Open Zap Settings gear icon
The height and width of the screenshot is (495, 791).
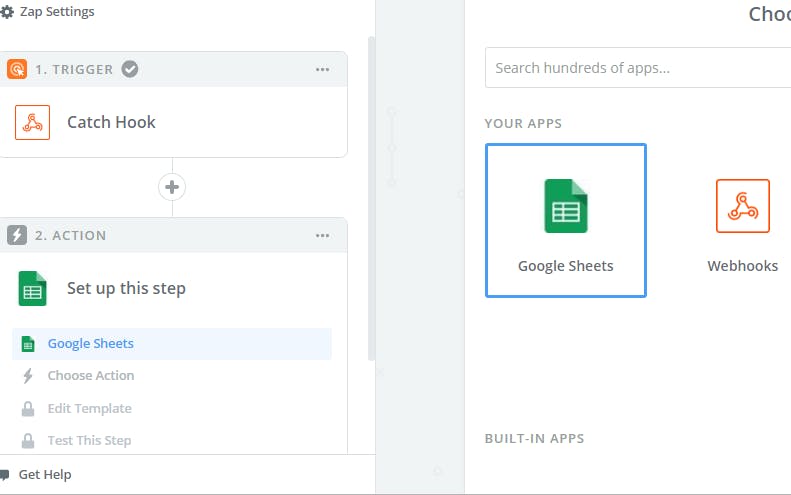[7, 12]
